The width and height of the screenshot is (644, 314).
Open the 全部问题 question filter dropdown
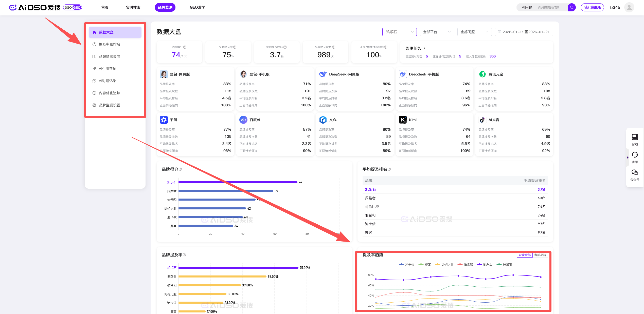click(x=474, y=32)
